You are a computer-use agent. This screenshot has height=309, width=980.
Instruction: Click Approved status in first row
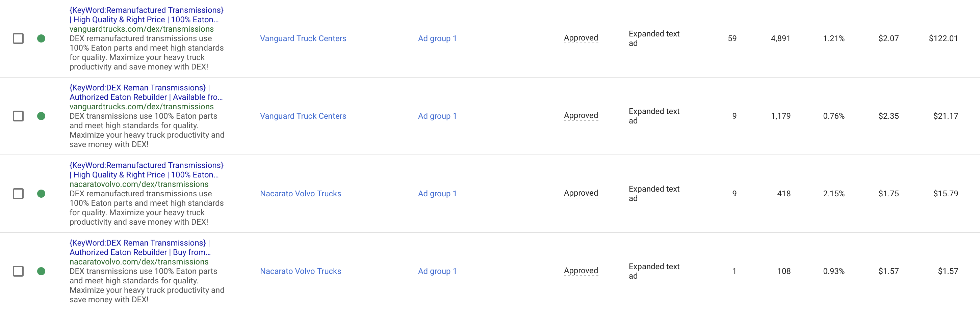click(x=581, y=38)
